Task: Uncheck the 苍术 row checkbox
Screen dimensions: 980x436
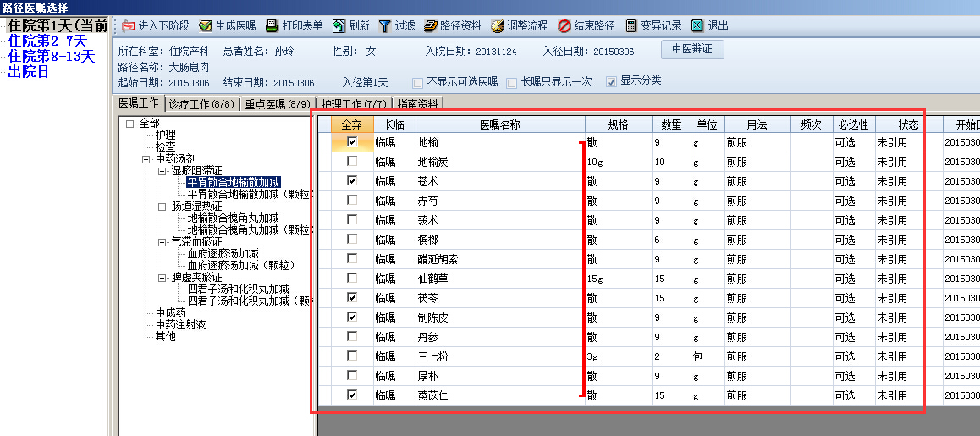Action: (x=353, y=181)
